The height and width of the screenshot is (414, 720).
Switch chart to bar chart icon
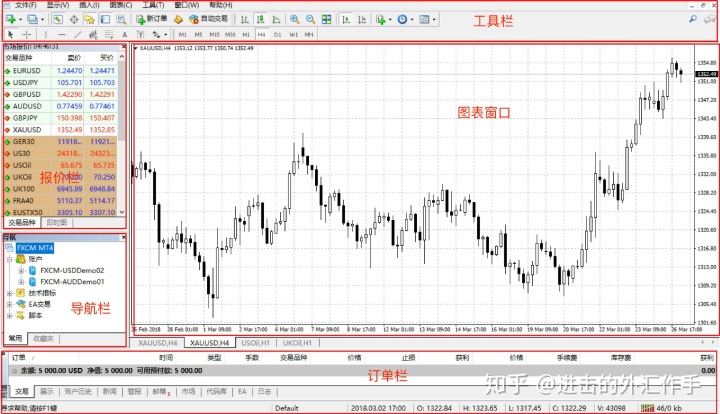pyautogui.click(x=245, y=19)
